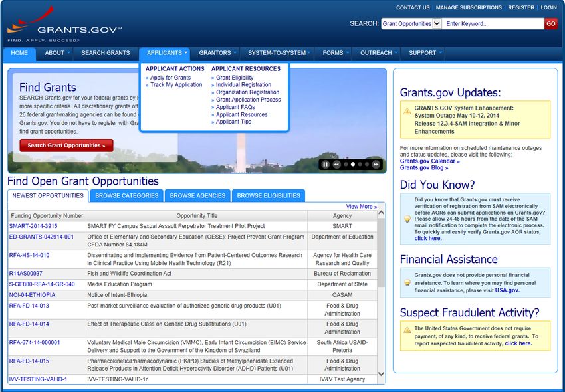
Task: Click the Register link
Action: click(521, 7)
